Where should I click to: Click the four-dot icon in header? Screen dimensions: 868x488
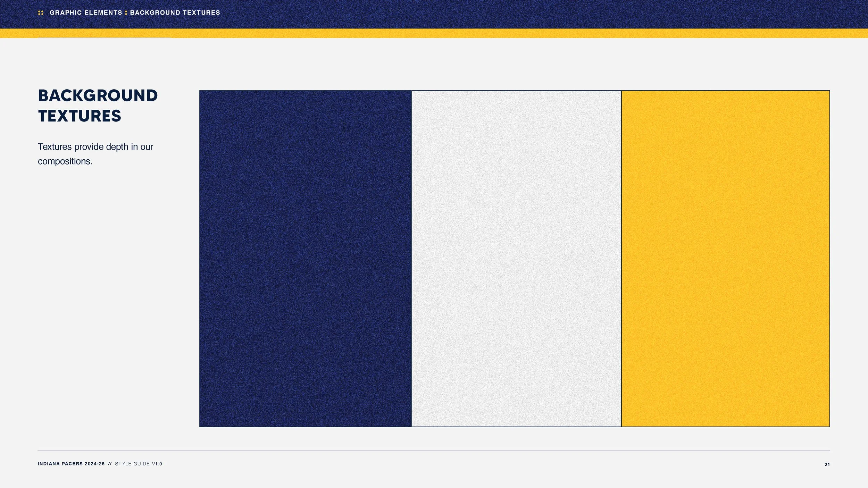(41, 13)
